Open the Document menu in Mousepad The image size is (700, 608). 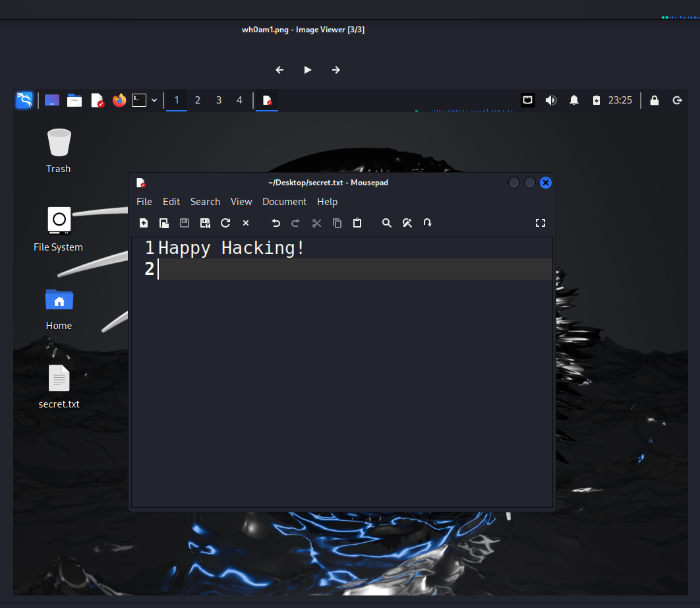(x=284, y=202)
